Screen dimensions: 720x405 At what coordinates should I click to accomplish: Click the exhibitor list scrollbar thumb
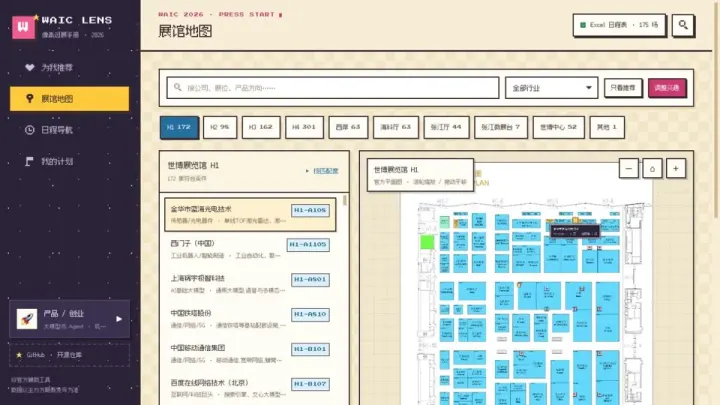[345, 201]
